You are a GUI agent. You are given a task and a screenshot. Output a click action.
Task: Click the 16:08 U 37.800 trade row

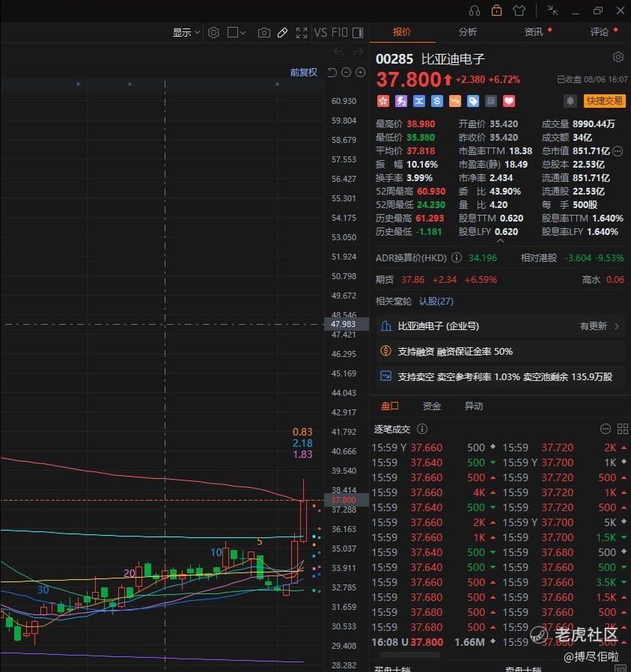pos(434,642)
